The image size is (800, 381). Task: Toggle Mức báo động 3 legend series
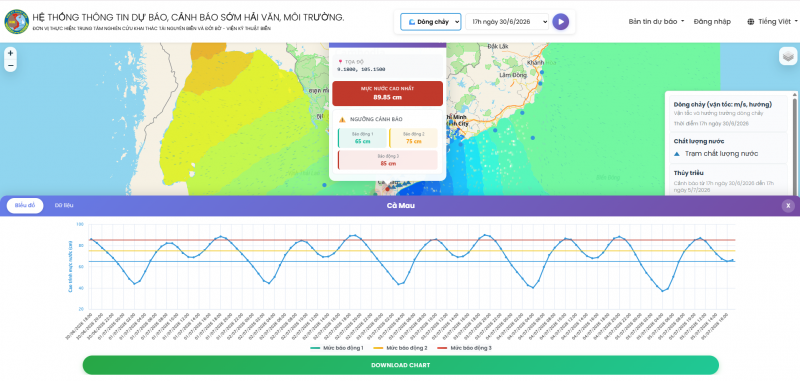point(464,348)
